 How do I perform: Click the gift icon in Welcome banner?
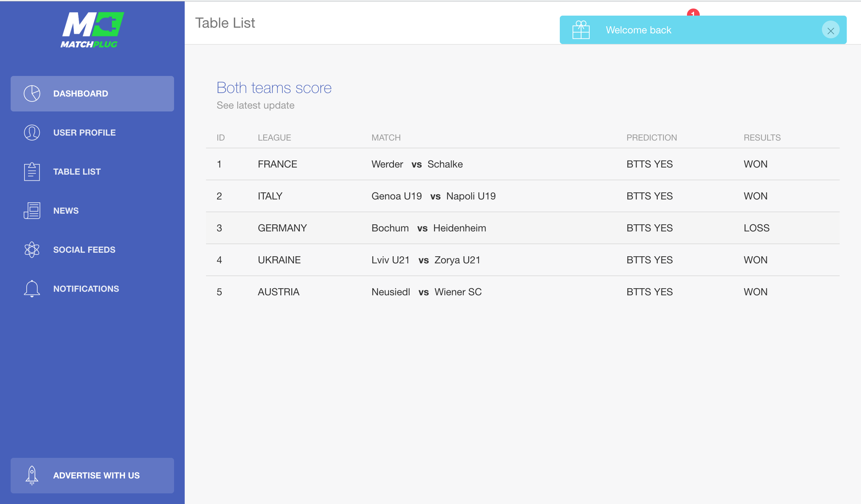tap(581, 30)
